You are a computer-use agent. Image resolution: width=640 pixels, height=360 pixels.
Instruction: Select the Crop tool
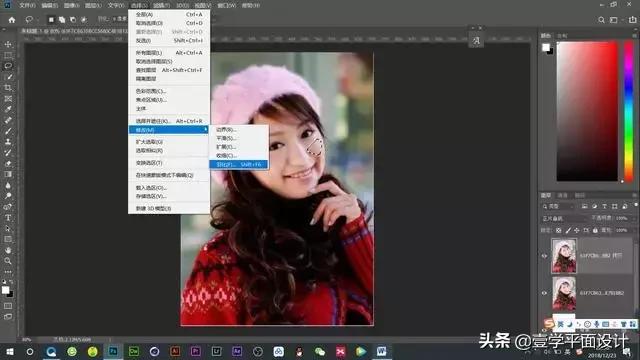pos(8,87)
